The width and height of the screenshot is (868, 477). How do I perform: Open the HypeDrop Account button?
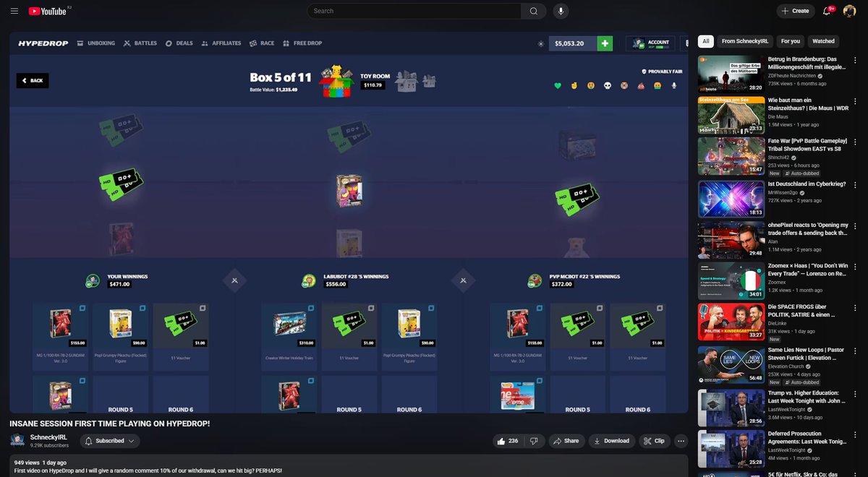tap(650, 43)
